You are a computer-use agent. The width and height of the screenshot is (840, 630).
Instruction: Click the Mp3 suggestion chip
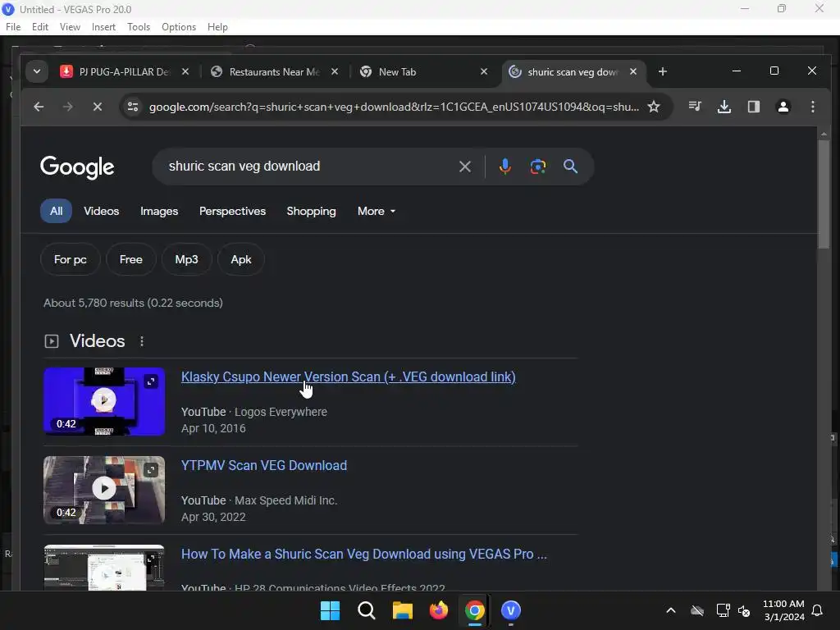(x=186, y=259)
